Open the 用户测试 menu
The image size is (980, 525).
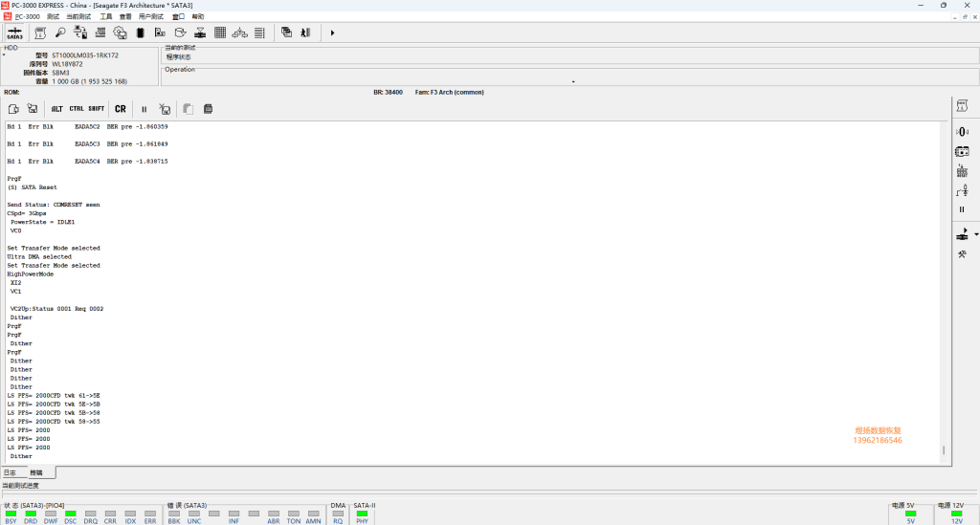(150, 17)
